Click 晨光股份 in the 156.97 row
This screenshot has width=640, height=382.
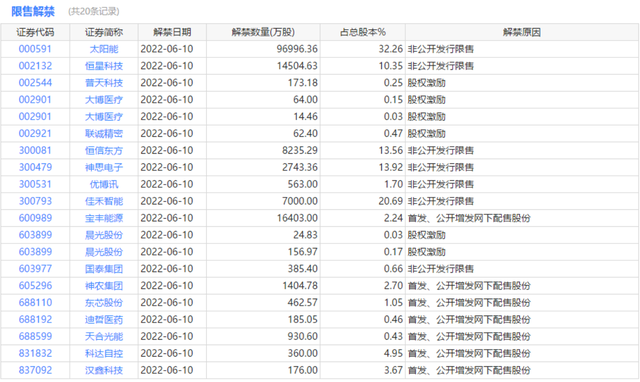[104, 252]
